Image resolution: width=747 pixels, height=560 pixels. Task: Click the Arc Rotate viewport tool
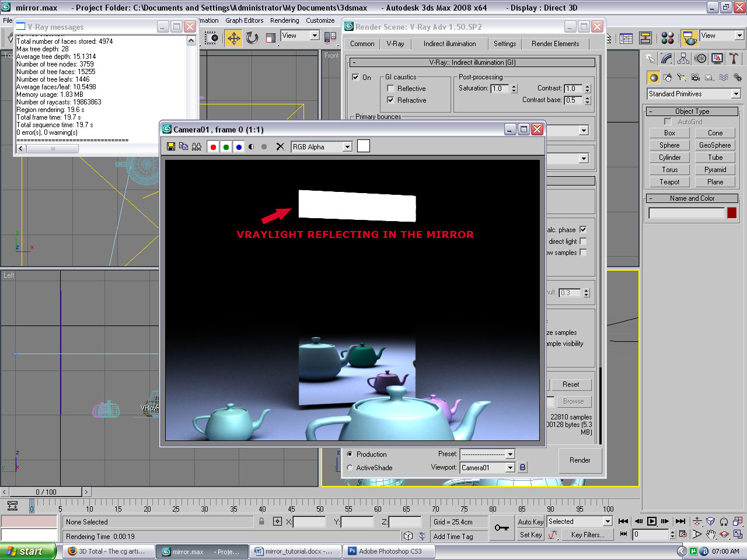[x=724, y=534]
